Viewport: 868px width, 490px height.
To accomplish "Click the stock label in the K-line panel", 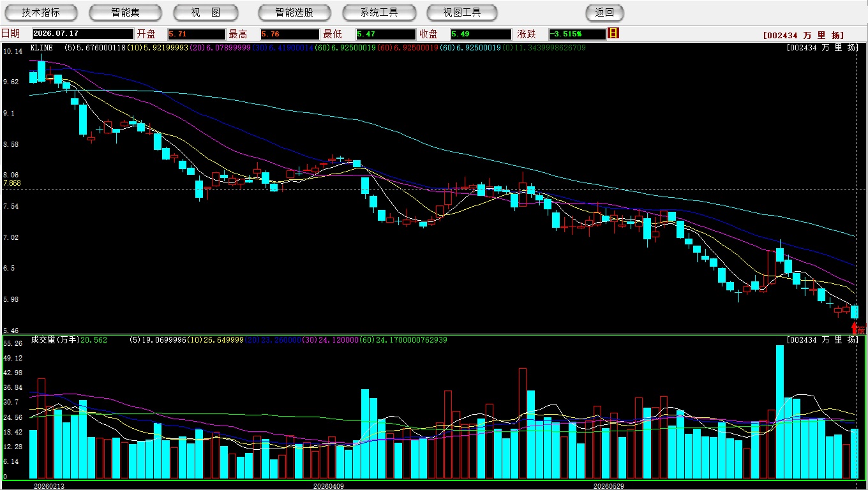I will click(x=822, y=47).
